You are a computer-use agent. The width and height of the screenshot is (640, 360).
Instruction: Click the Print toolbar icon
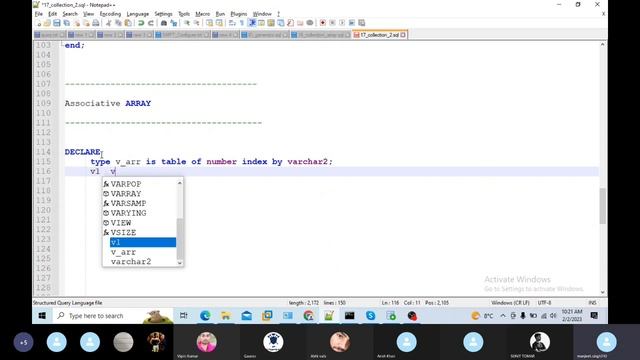coord(96,23)
